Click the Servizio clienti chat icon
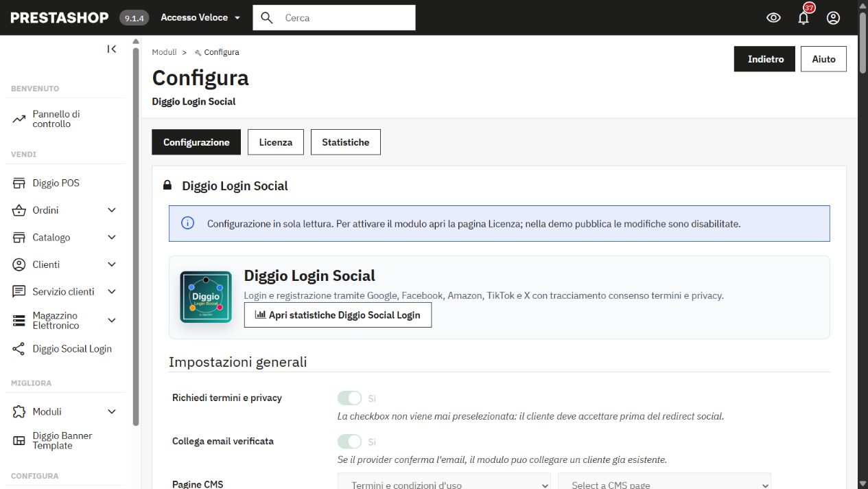Image resolution: width=868 pixels, height=489 pixels. pos(19,292)
